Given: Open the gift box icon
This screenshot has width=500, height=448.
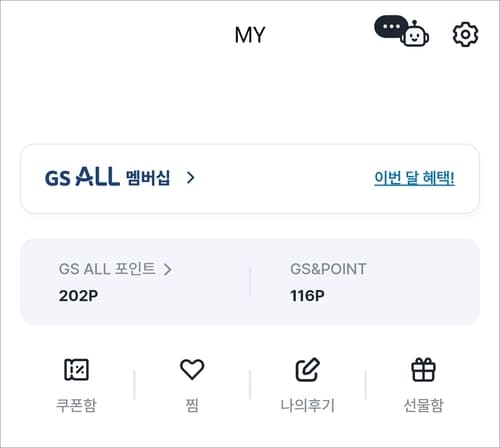Looking at the screenshot, I should tap(423, 369).
